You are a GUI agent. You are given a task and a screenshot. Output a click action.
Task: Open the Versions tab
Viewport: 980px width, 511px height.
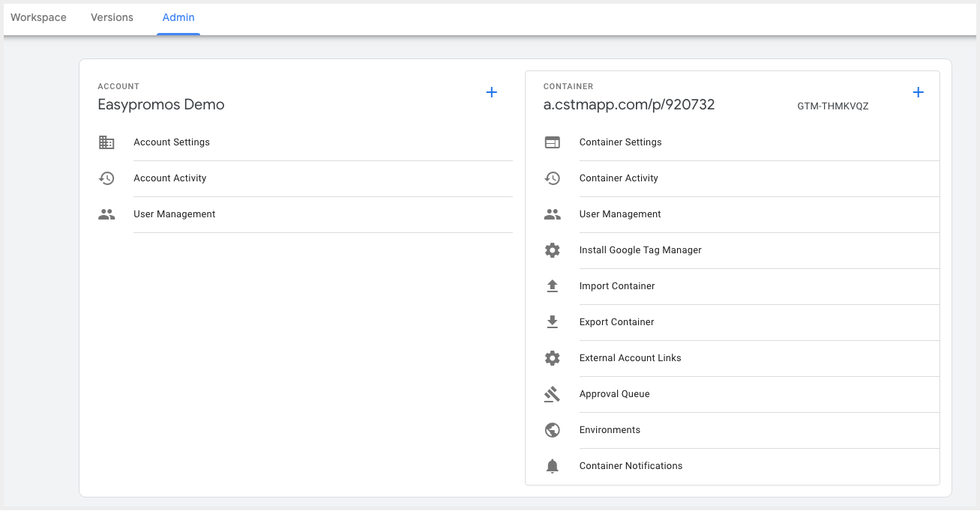(x=112, y=17)
